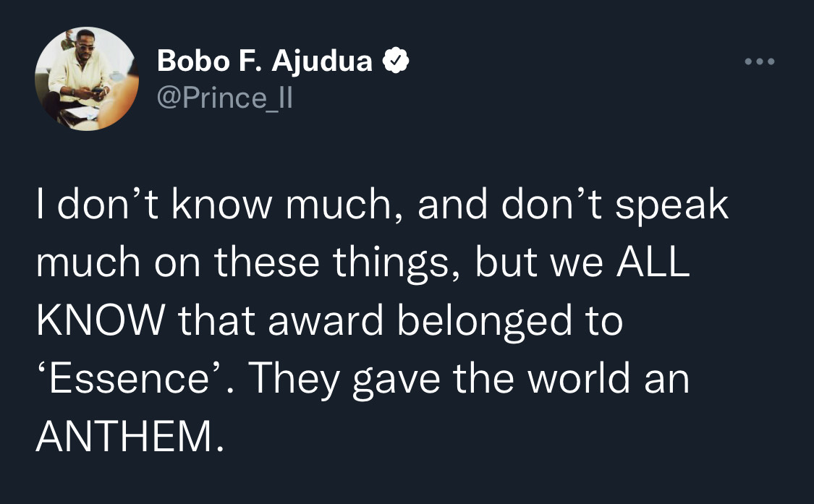This screenshot has width=814, height=504.
Task: Click the word ANTHEM in the tweet
Action: [125, 437]
